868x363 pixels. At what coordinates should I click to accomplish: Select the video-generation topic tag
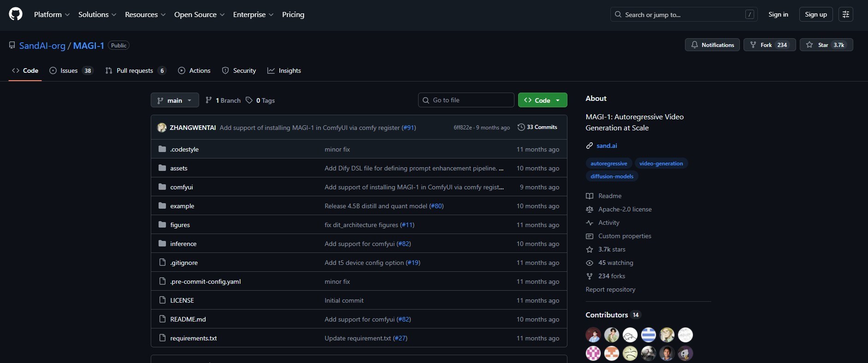click(661, 163)
